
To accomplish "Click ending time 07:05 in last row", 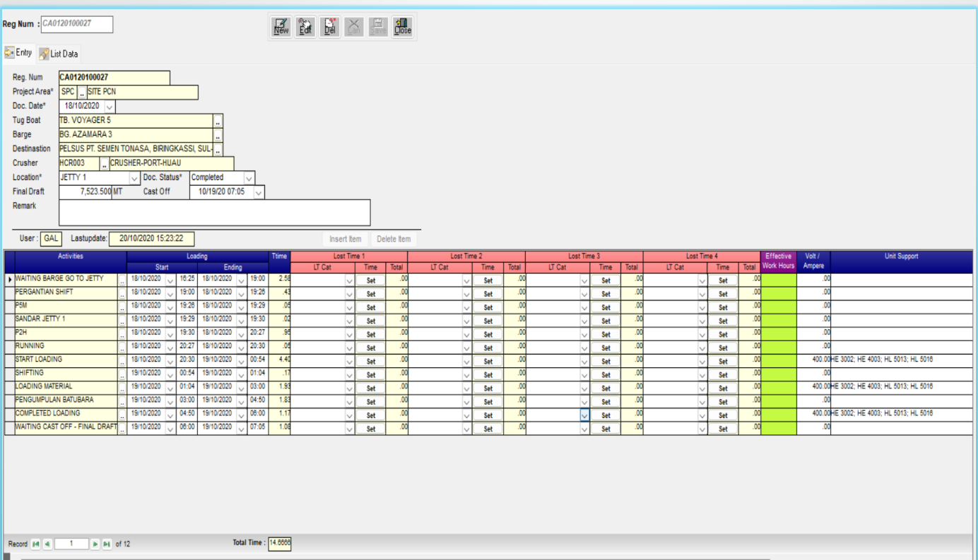I will coord(257,427).
